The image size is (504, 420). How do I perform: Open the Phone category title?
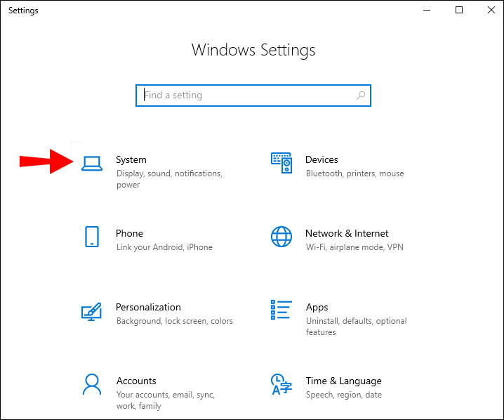(129, 233)
